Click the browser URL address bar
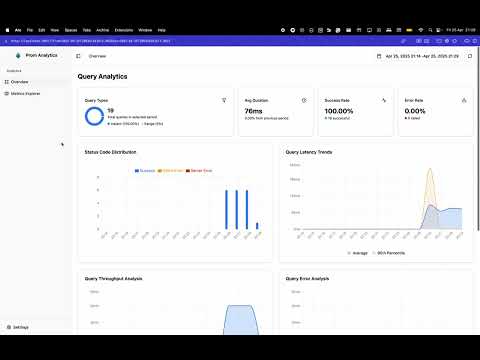This screenshot has width=480, height=360. pyautogui.click(x=91, y=41)
